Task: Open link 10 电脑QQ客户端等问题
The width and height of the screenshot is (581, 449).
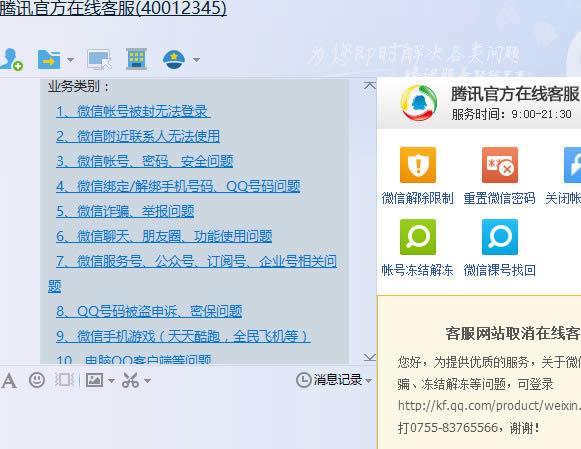Action: tap(134, 359)
